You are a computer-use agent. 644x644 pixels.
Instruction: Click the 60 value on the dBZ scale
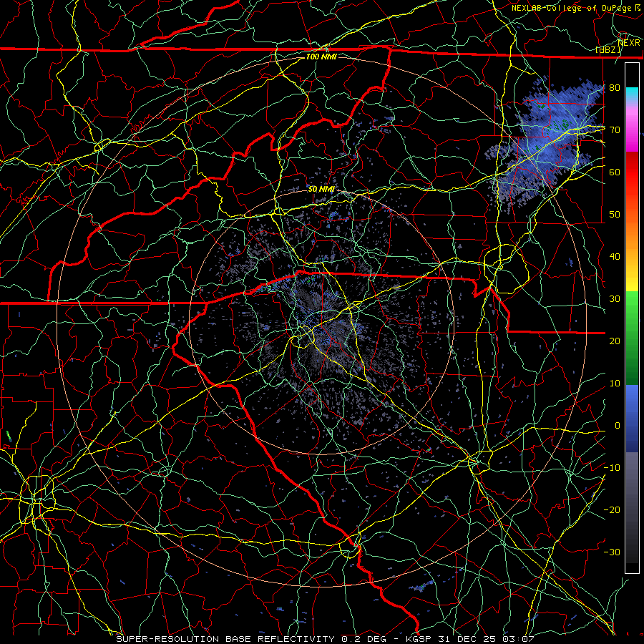pos(615,172)
